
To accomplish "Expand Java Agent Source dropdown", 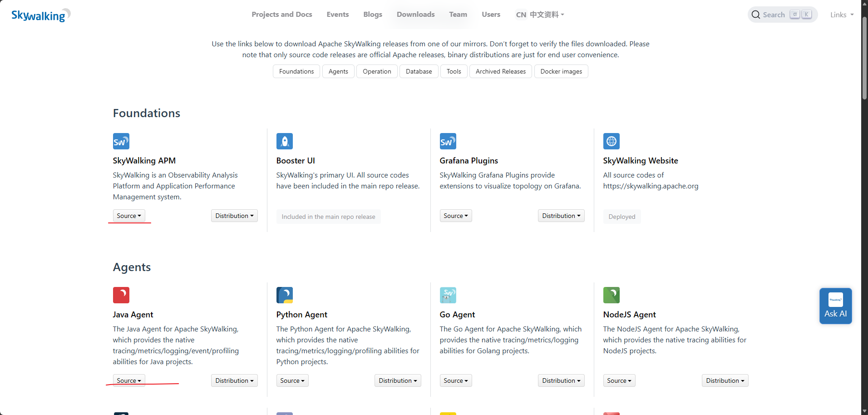I will [129, 380].
